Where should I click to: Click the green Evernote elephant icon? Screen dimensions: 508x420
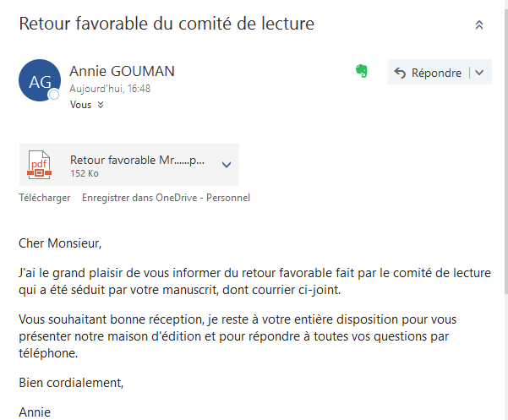coord(362,71)
